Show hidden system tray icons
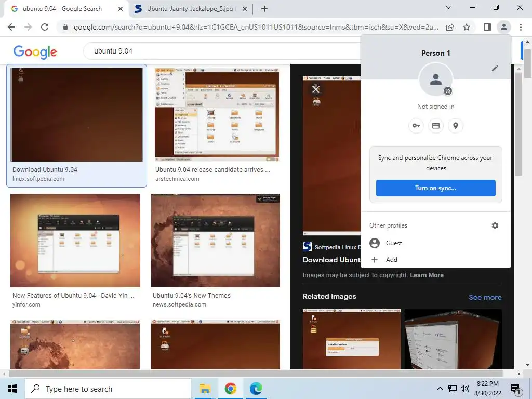 point(440,389)
